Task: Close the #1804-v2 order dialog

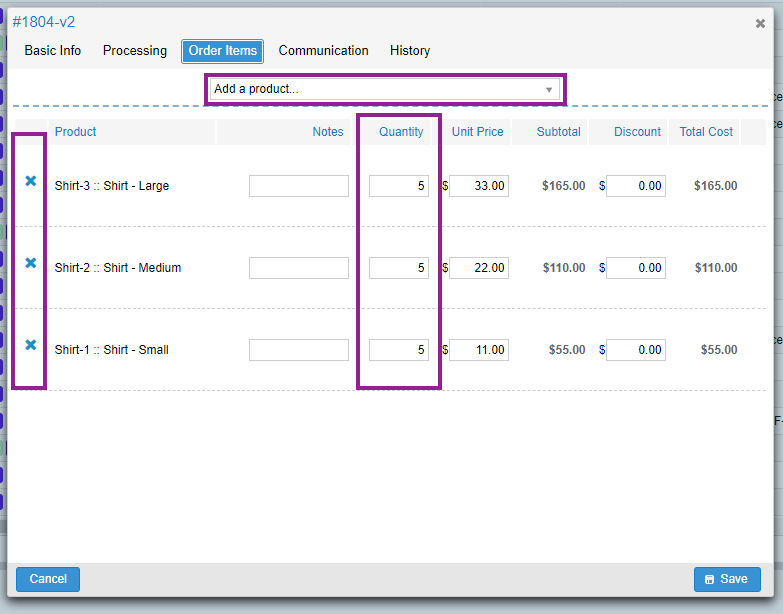Action: tap(760, 23)
